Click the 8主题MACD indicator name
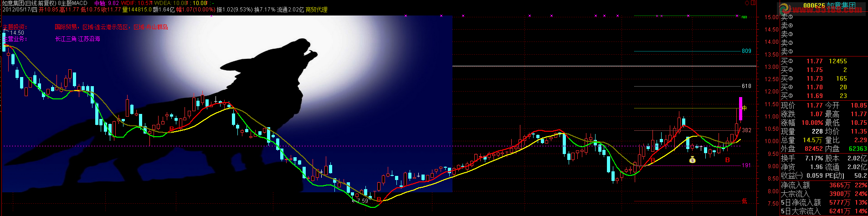868x216 pixels. [72, 3]
